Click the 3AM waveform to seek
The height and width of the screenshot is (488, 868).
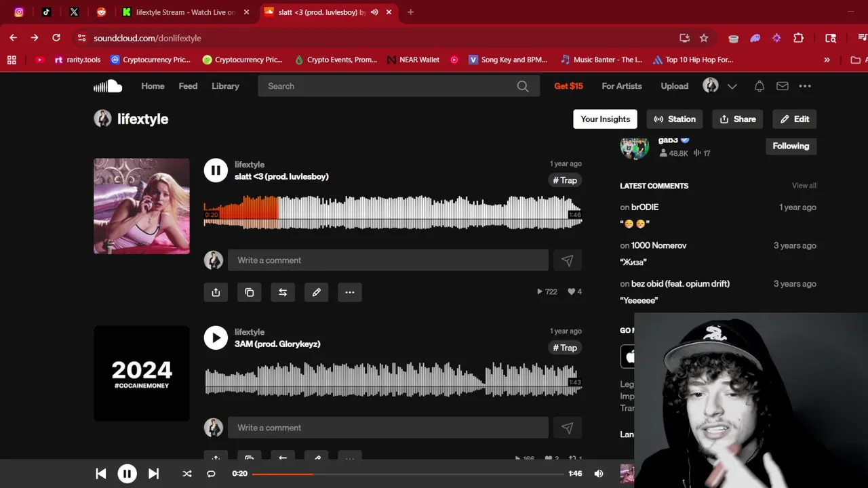[393, 380]
